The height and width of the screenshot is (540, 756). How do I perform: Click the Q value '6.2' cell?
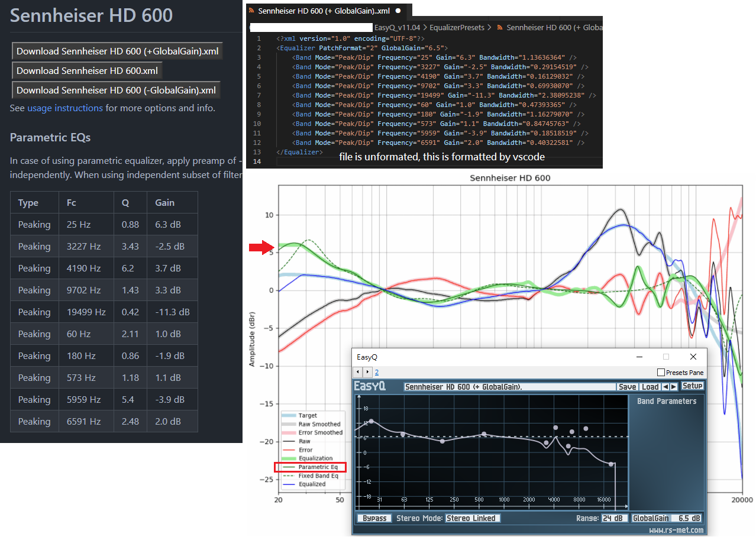[x=130, y=268]
